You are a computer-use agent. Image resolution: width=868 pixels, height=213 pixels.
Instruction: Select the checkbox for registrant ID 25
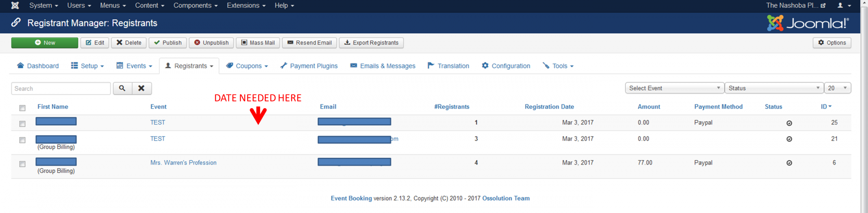tap(22, 124)
